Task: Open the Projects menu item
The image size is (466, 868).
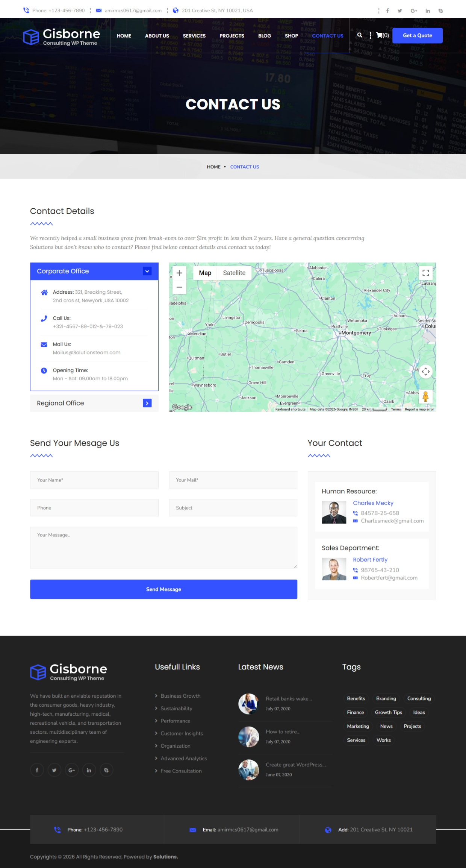Action: 231,36
